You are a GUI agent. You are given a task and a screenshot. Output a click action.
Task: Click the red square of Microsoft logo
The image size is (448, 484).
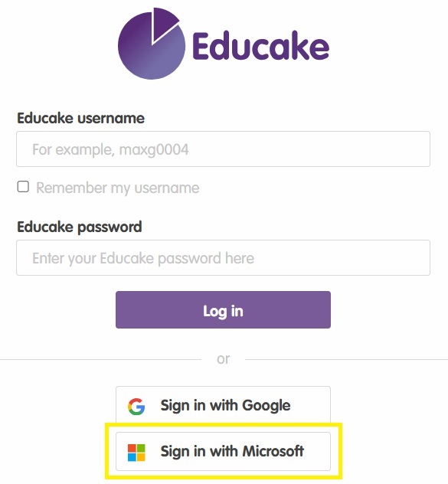pos(132,448)
